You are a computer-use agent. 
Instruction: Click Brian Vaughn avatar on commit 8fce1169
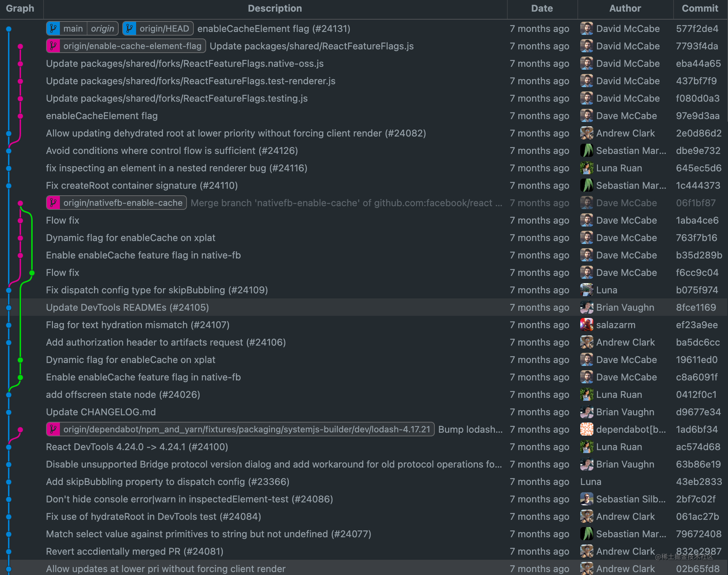pos(587,307)
